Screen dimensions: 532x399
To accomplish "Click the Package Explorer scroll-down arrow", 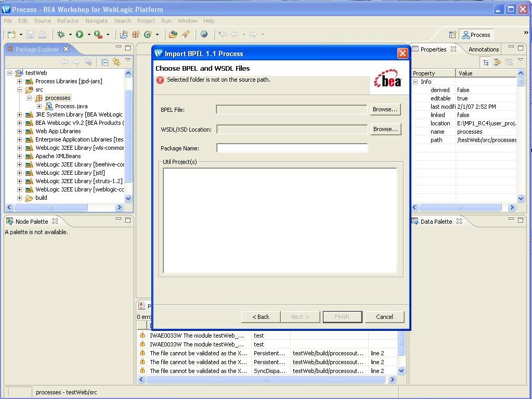I will [128, 199].
